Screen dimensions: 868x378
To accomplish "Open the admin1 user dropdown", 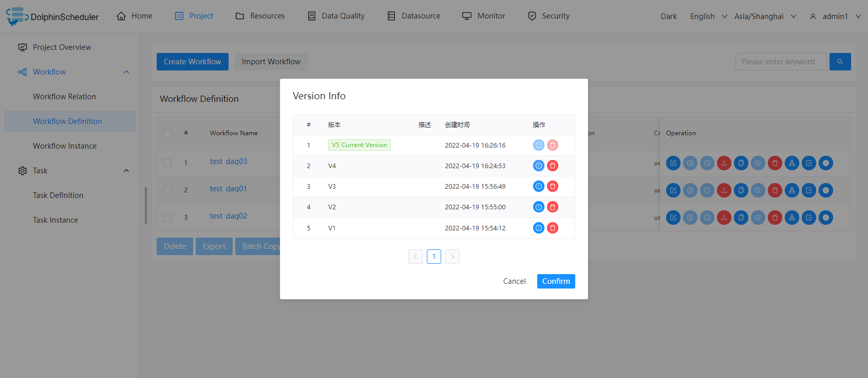I will click(835, 16).
